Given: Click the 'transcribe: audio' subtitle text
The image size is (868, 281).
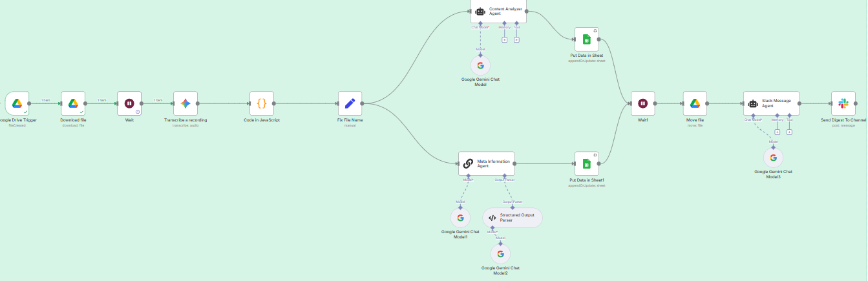Looking at the screenshot, I should pos(185,125).
